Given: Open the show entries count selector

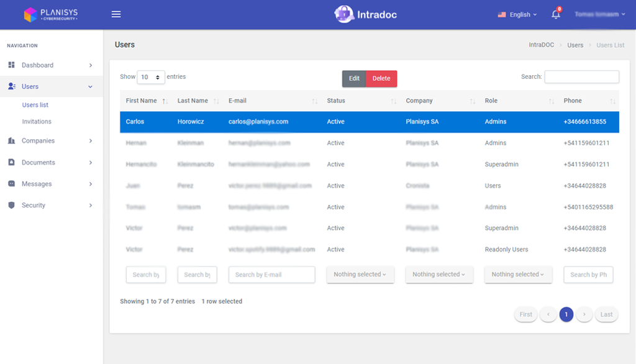Looking at the screenshot, I should click(x=151, y=77).
